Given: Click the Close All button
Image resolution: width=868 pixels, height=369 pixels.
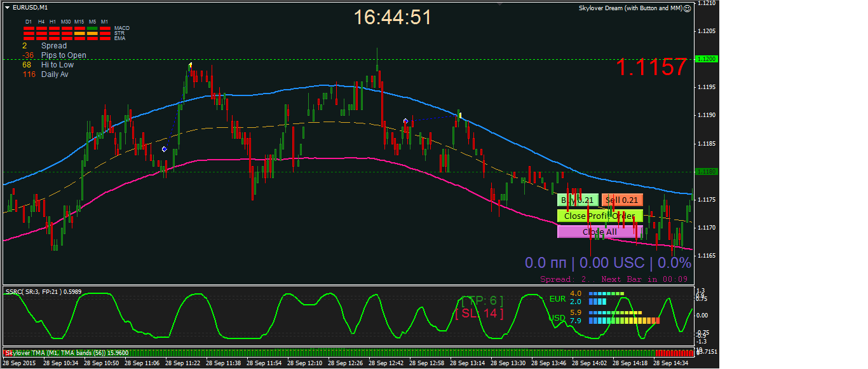Looking at the screenshot, I should click(x=600, y=232).
